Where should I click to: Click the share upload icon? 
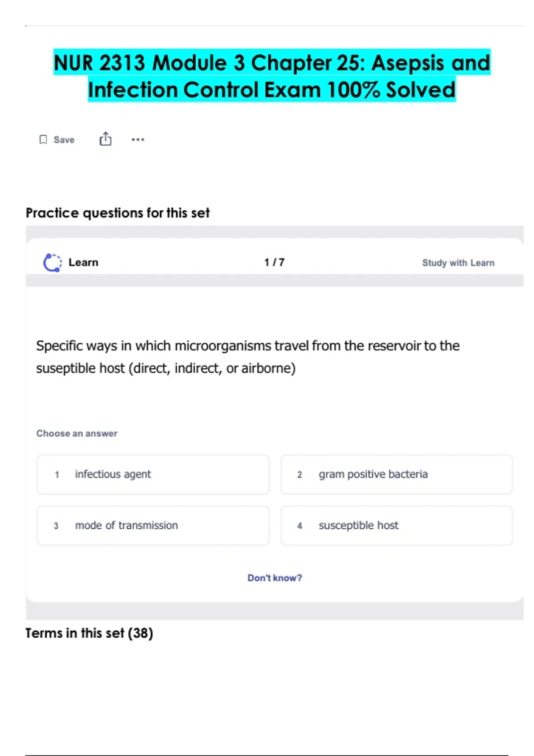105,139
